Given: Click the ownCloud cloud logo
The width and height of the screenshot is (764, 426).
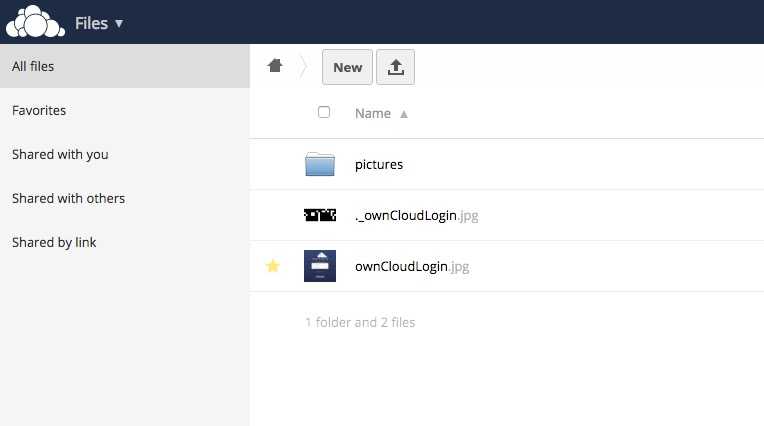Looking at the screenshot, I should pyautogui.click(x=34, y=22).
